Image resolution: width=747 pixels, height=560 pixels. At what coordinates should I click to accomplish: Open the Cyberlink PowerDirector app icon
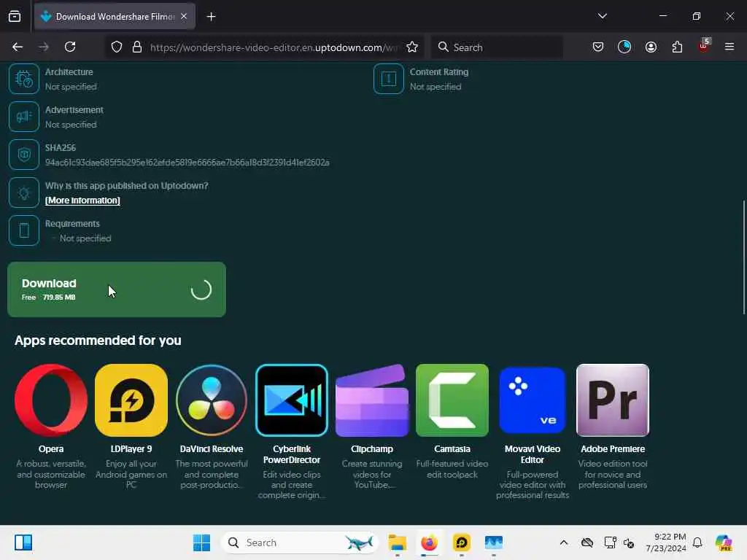point(292,400)
